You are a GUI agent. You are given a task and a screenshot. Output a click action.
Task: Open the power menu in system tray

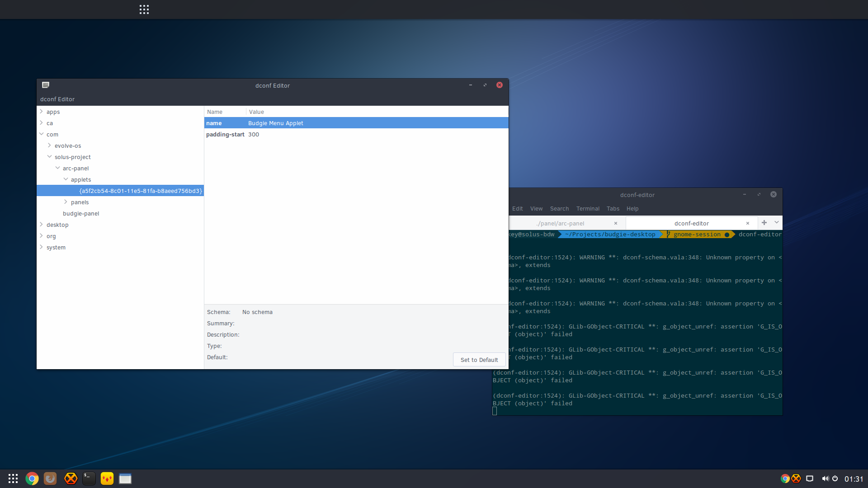click(835, 479)
